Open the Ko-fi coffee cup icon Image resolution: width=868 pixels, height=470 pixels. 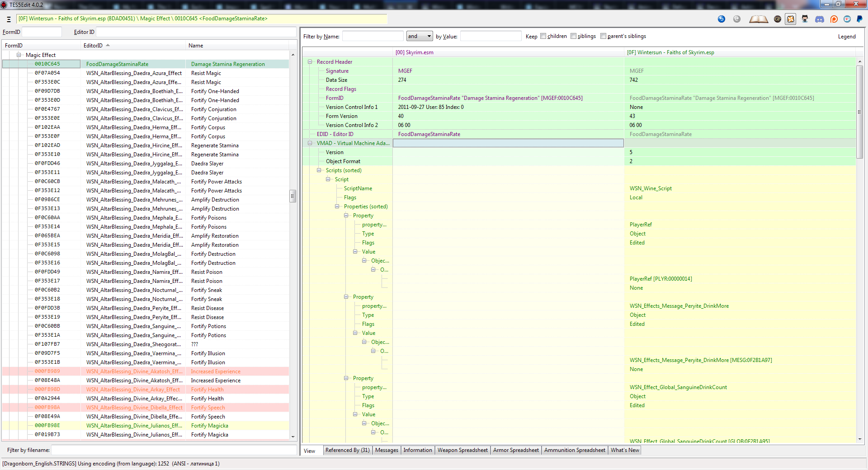point(847,19)
